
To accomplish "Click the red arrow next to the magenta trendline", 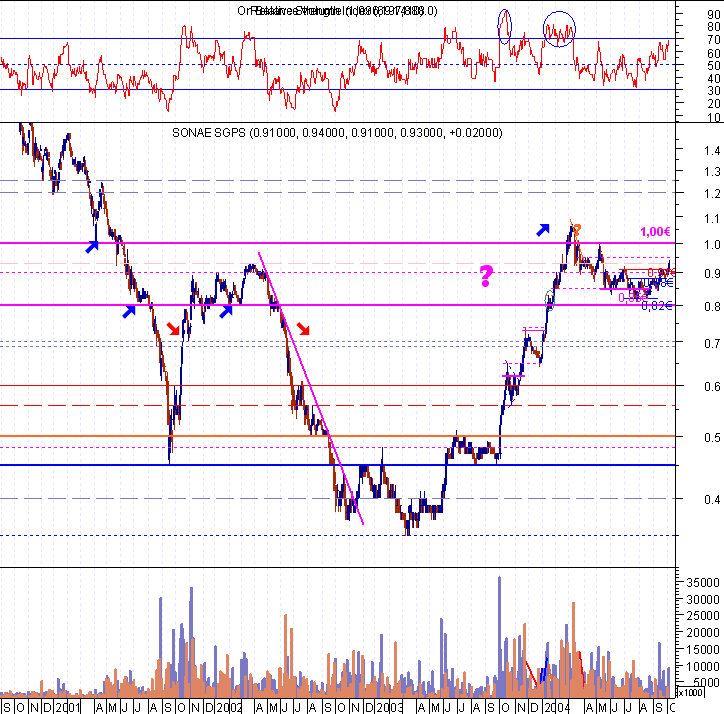I will coord(304,327).
